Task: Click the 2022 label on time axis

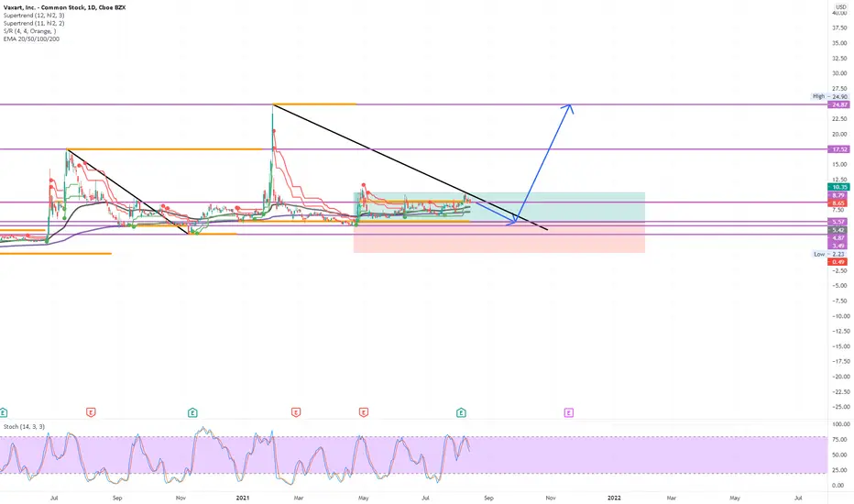Action: (x=614, y=498)
